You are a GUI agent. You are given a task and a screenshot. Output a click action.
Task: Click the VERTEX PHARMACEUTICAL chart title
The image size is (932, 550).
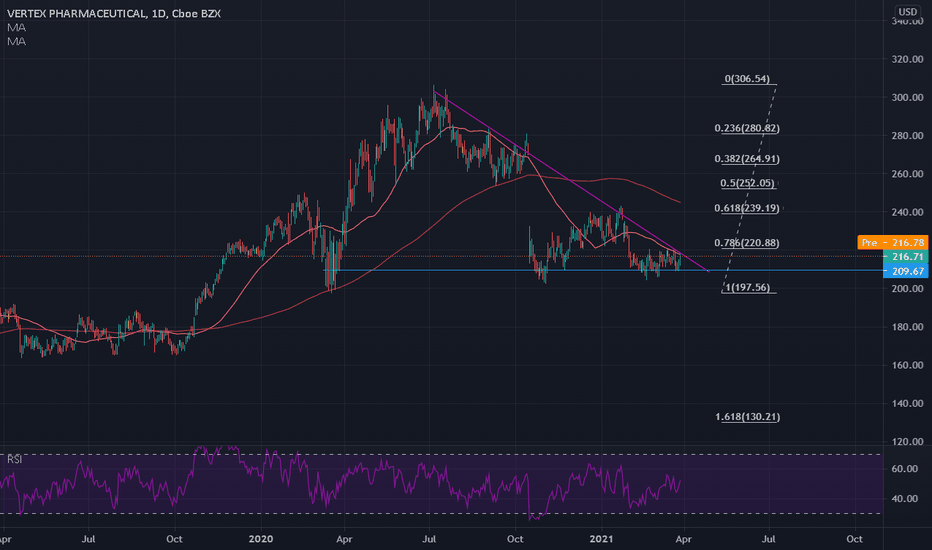pyautogui.click(x=114, y=13)
